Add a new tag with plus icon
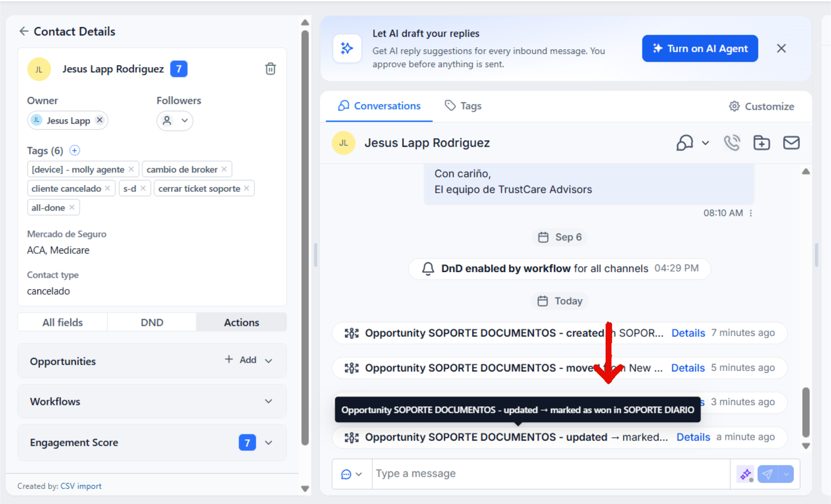The width and height of the screenshot is (831, 504). pos(75,150)
